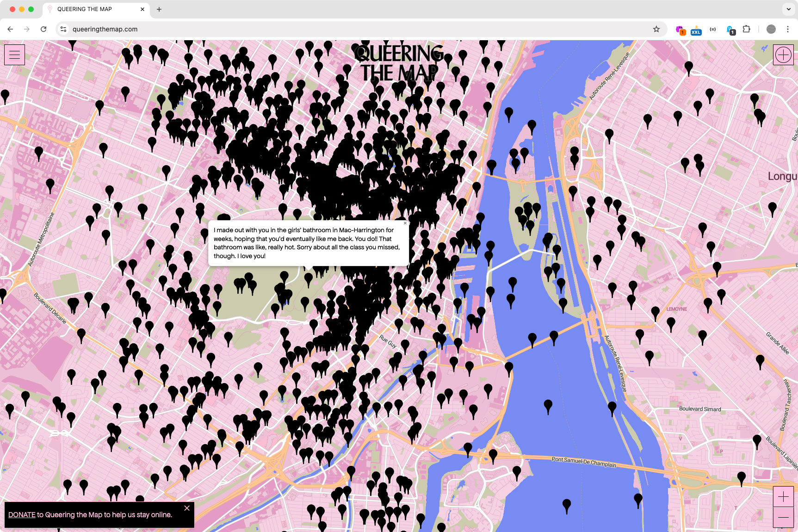Zoom out on the map
Image resolution: width=798 pixels, height=532 pixels.
783,517
